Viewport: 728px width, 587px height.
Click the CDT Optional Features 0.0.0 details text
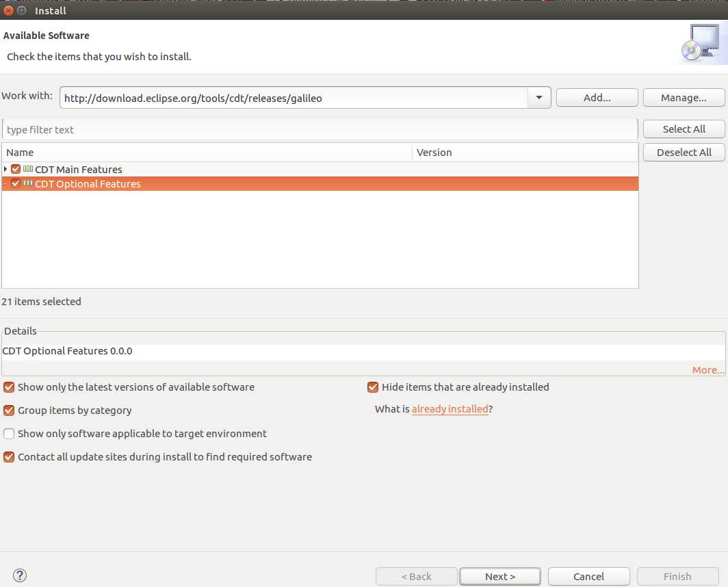coord(67,350)
